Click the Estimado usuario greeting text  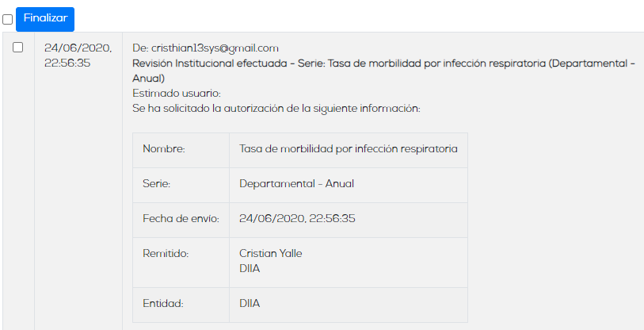point(177,94)
